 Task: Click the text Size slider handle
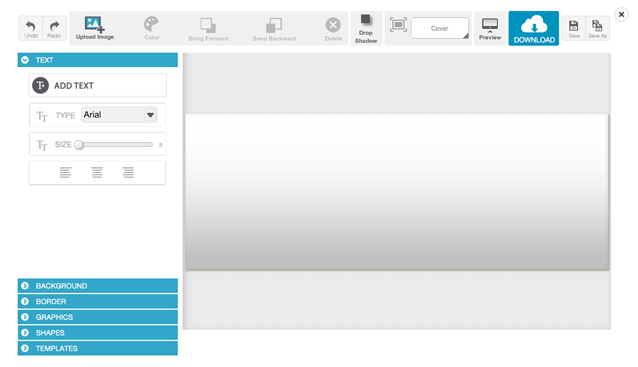click(x=79, y=145)
